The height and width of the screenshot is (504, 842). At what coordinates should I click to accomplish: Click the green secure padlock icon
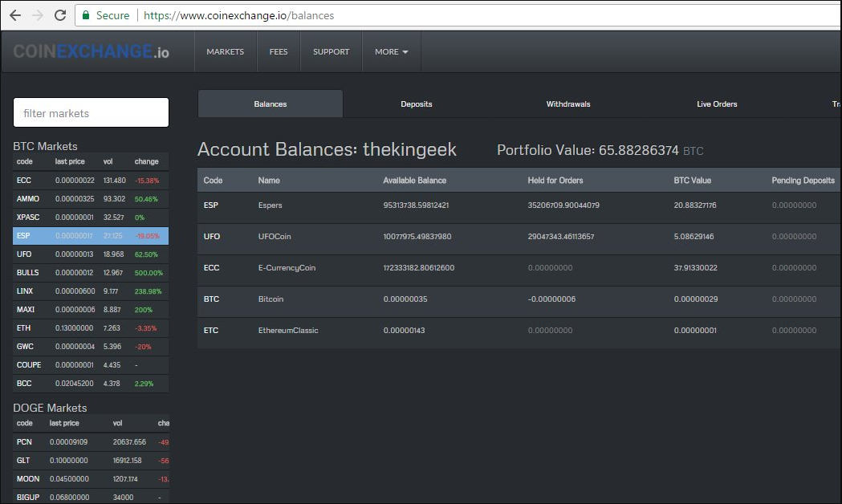pyautogui.click(x=85, y=15)
